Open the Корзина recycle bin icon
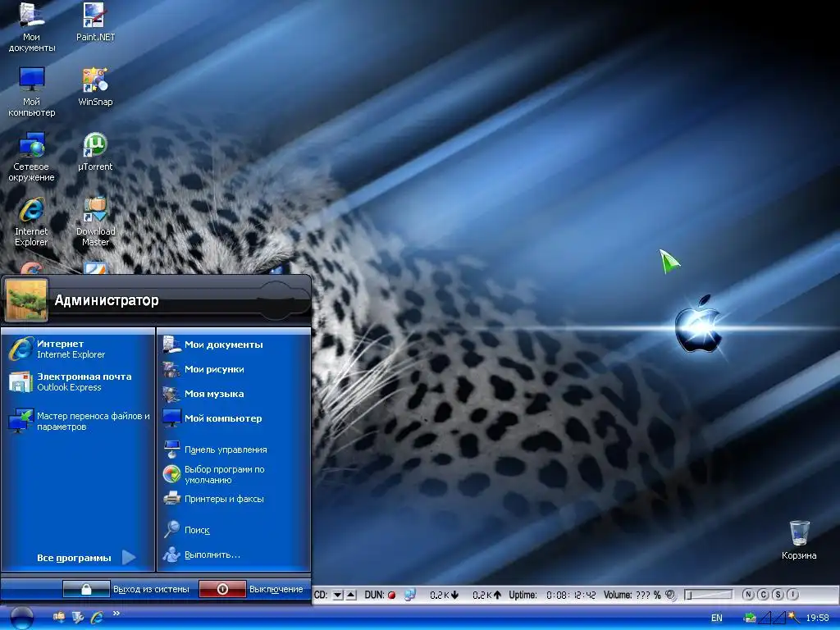The width and height of the screenshot is (840, 630). point(799,540)
